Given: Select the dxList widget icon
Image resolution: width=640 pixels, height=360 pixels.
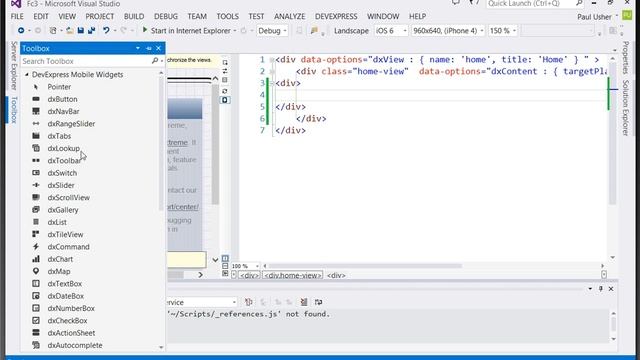Looking at the screenshot, I should [36, 222].
